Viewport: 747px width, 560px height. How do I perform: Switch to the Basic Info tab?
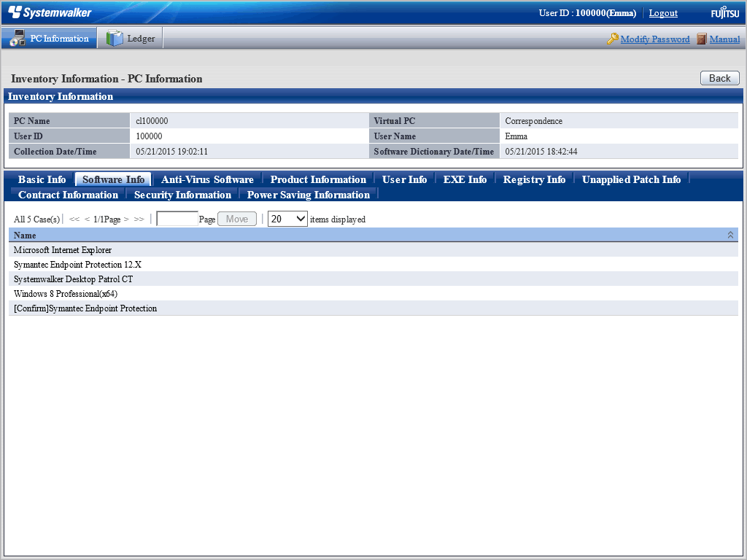42,179
